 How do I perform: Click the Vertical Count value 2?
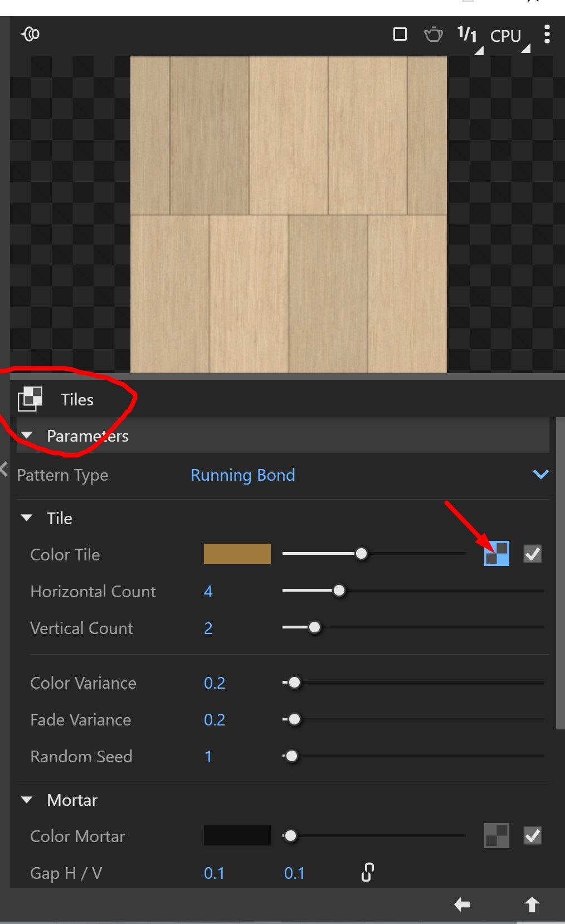point(208,628)
